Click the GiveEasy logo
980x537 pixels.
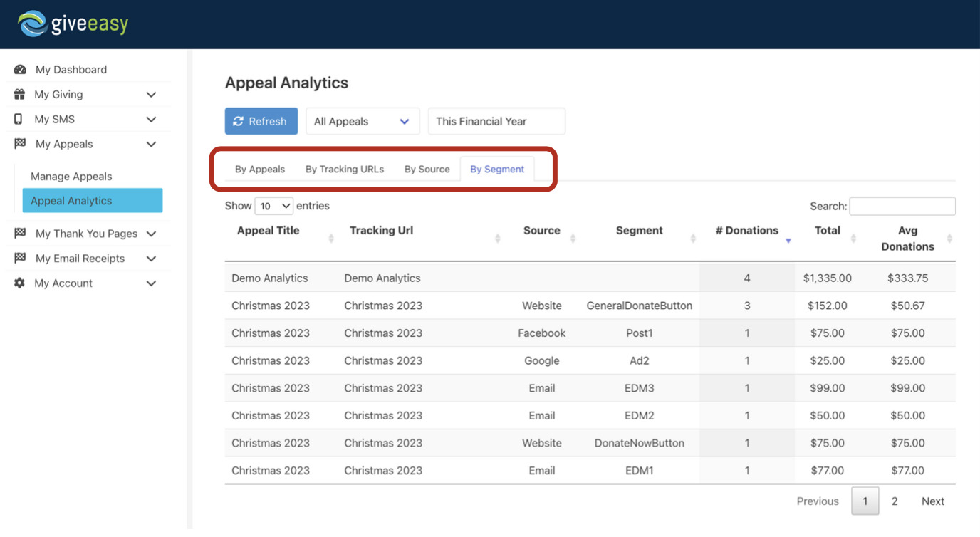73,24
